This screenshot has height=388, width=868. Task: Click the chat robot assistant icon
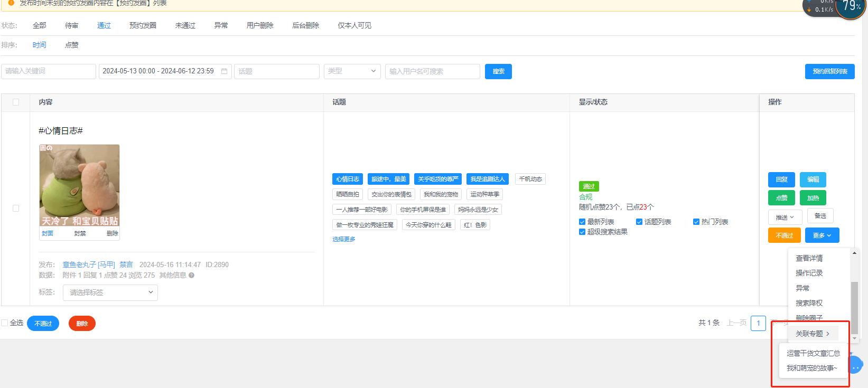click(x=855, y=365)
